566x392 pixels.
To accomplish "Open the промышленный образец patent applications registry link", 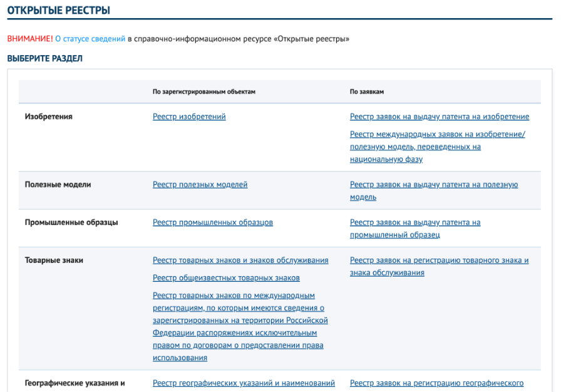I will pyautogui.click(x=414, y=222).
